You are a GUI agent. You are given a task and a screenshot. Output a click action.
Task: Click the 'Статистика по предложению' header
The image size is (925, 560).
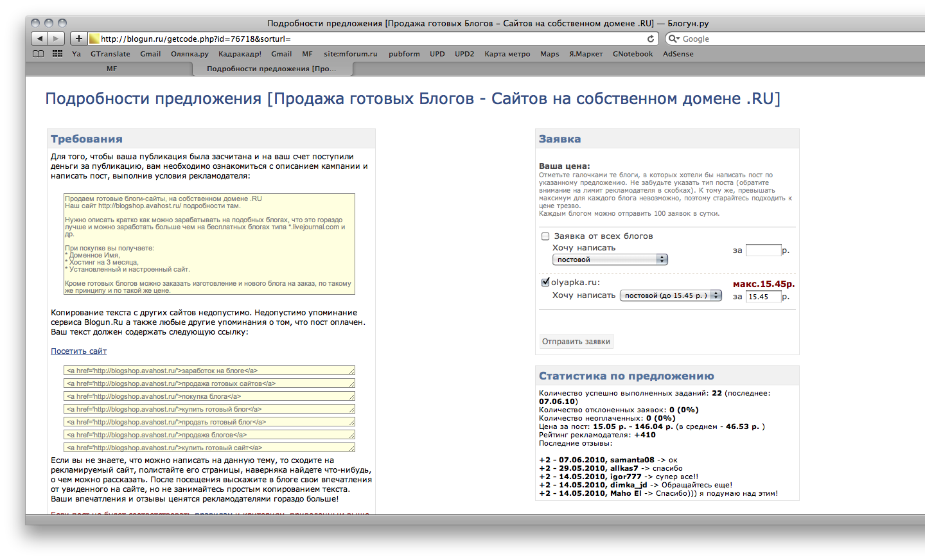626,376
